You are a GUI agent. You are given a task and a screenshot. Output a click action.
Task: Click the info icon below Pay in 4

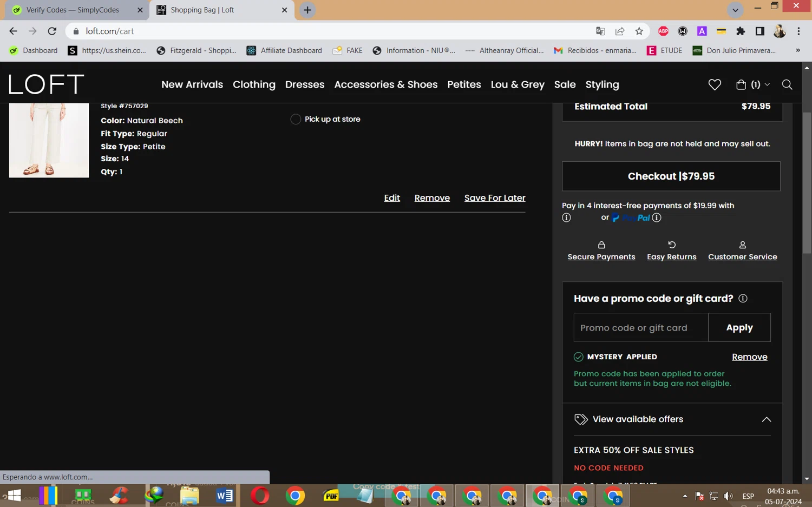coord(566,218)
